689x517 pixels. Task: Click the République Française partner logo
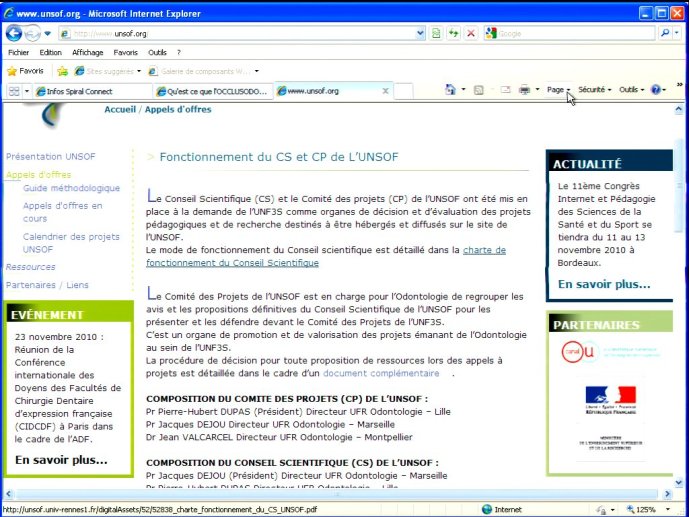[x=610, y=400]
